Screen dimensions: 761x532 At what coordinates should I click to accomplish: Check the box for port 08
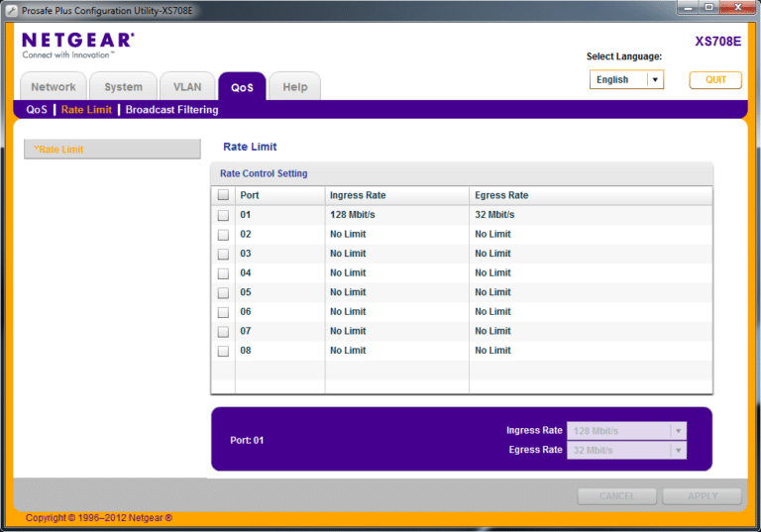point(223,351)
